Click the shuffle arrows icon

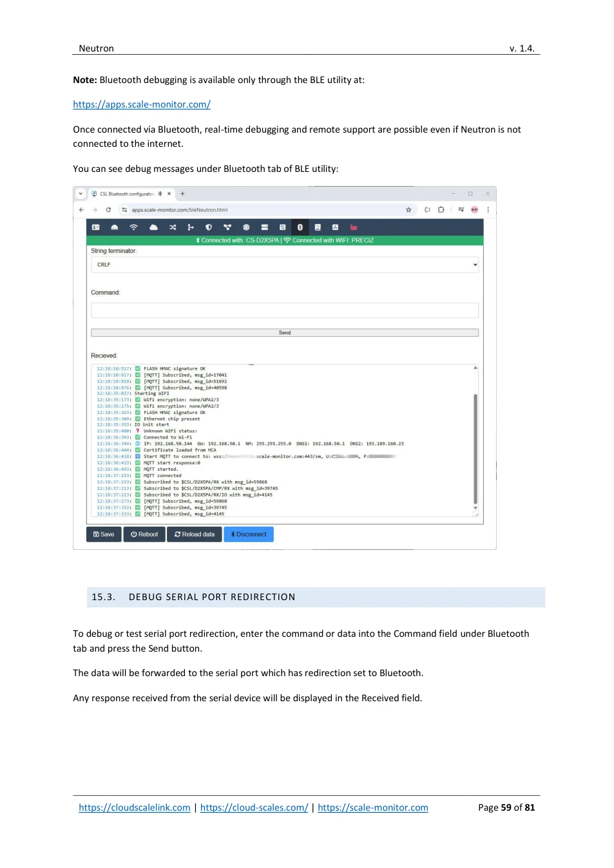[173, 227]
